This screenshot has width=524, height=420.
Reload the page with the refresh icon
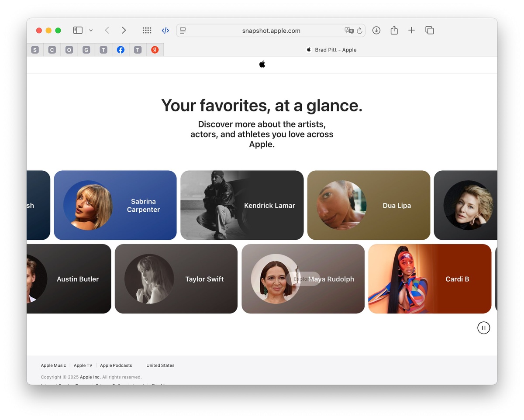pyautogui.click(x=359, y=31)
